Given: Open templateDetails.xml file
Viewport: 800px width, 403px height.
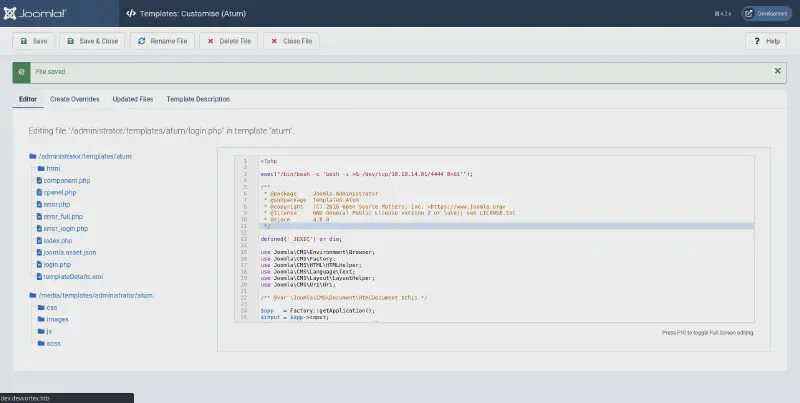Looking at the screenshot, I should [x=76, y=276].
